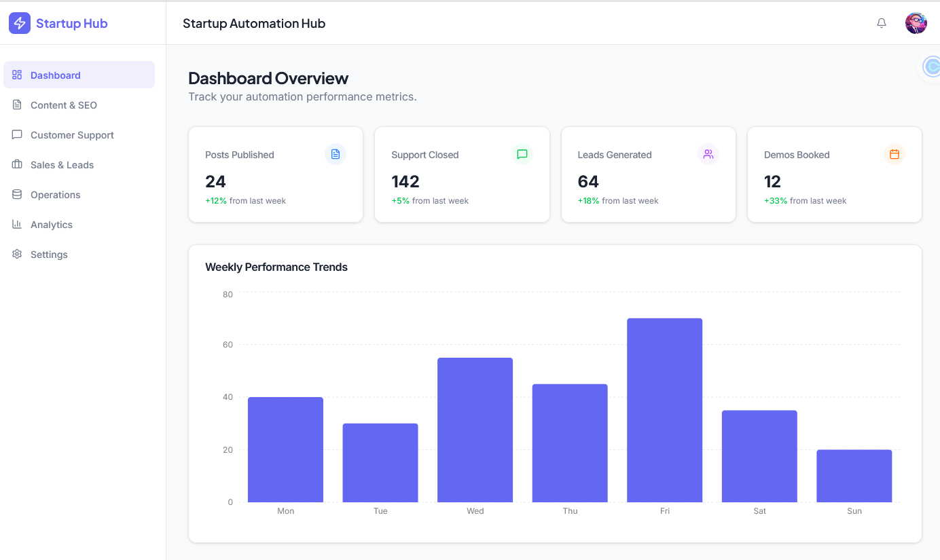The width and height of the screenshot is (940, 560).
Task: Click the people icon on Leads Generated card
Action: pyautogui.click(x=708, y=154)
